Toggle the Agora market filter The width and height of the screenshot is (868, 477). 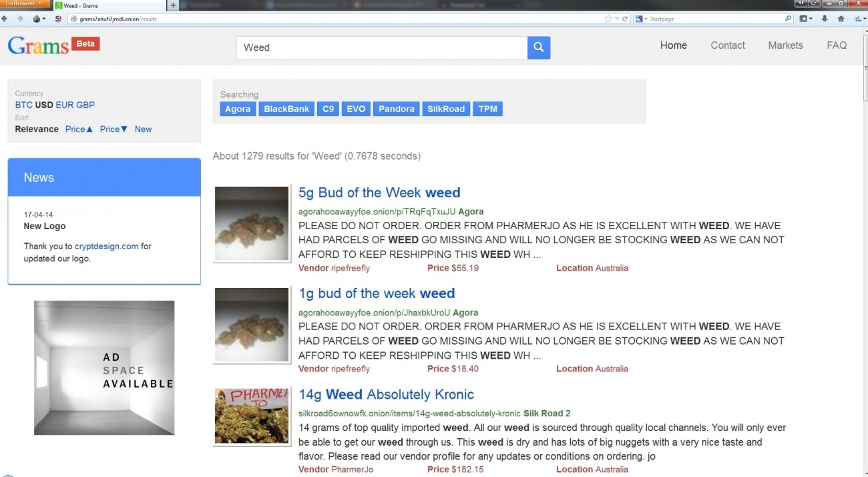(x=238, y=109)
